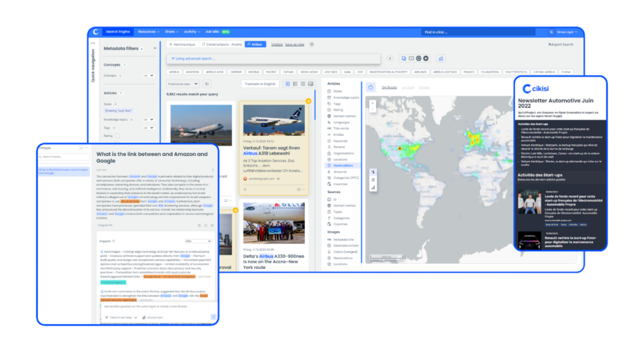This screenshot has height=362, width=644.
Task: Open the Concepts OR operator dropdown
Action: tap(148, 75)
